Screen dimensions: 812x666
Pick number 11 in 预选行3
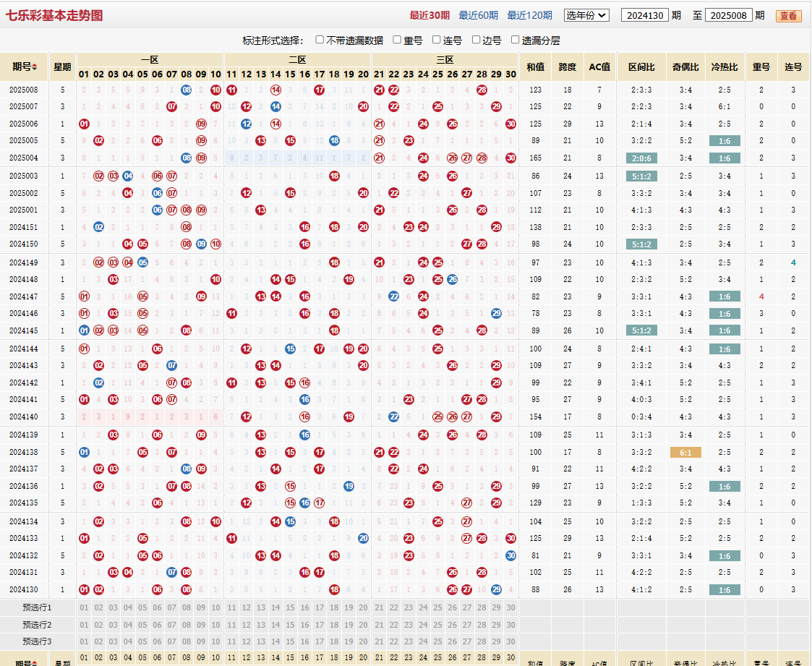pyautogui.click(x=231, y=641)
